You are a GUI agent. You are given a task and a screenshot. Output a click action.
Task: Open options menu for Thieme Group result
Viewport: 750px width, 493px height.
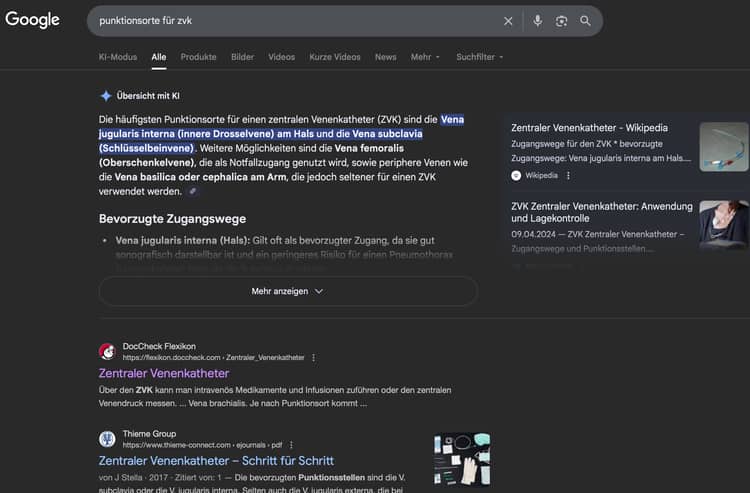291,444
